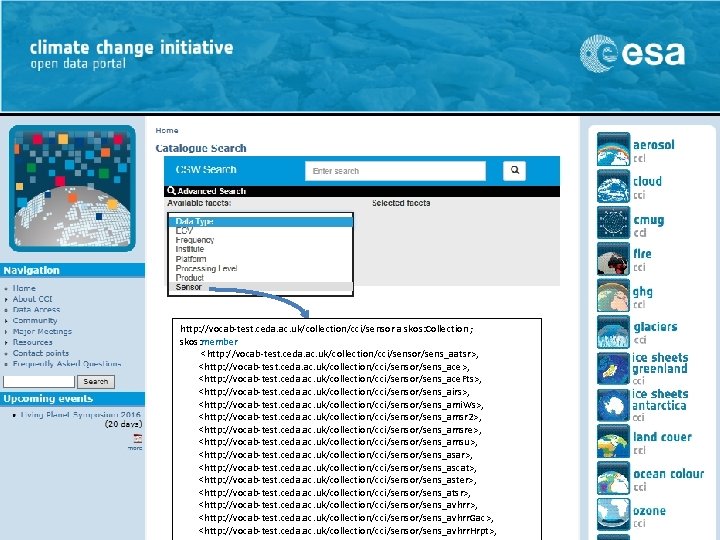This screenshot has width=720, height=540.
Task: Click the sidebar site search text box
Action: (39, 381)
